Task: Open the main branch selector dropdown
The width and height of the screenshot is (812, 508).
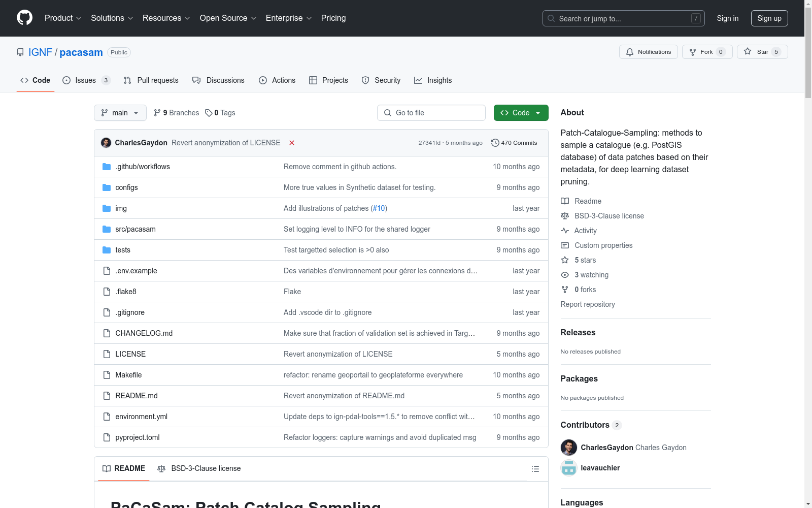Action: 120,113
